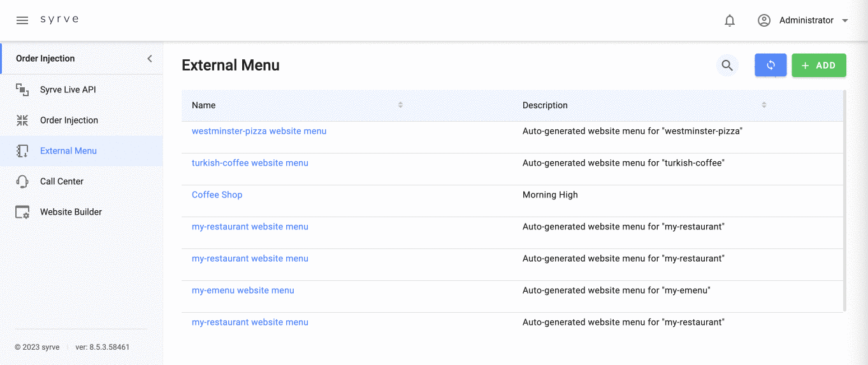Sort the table by Description column
This screenshot has height=365, width=868.
pos(763,105)
